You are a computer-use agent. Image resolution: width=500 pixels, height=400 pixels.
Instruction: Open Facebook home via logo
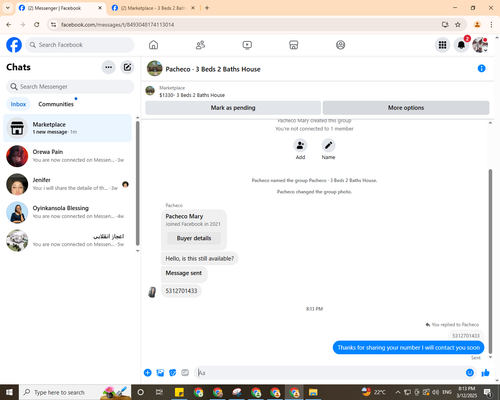pyautogui.click(x=14, y=45)
